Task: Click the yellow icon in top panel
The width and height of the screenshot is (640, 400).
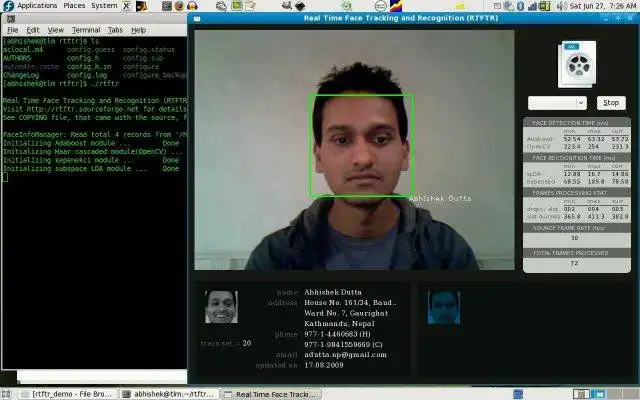Action: [460, 6]
